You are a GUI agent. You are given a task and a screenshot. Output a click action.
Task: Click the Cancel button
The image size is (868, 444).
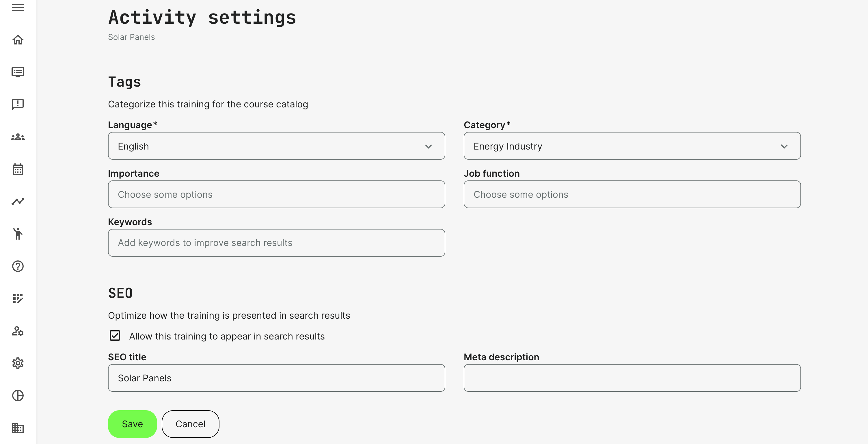pos(190,424)
